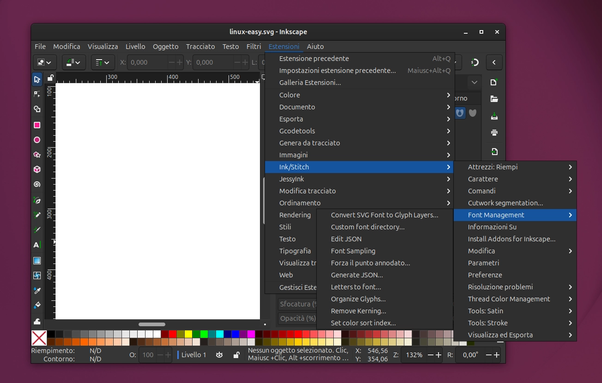Open the File menu
Screen dimensions: 602x383
click(40, 46)
